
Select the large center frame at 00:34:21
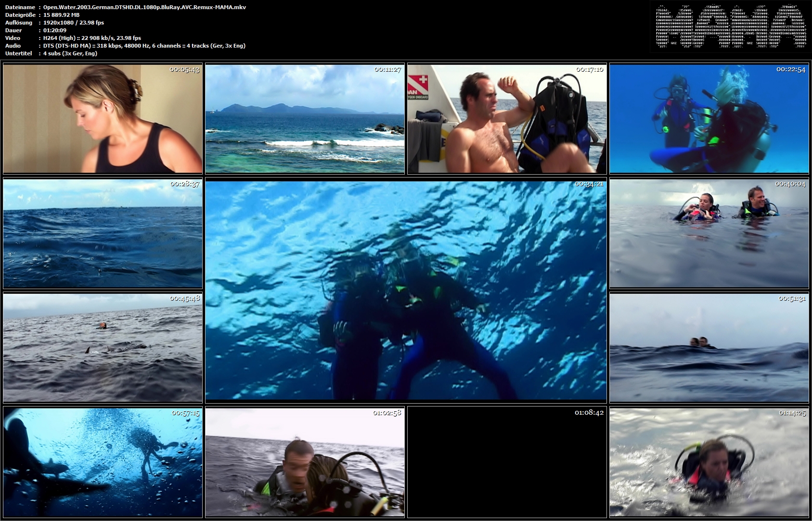click(x=406, y=291)
